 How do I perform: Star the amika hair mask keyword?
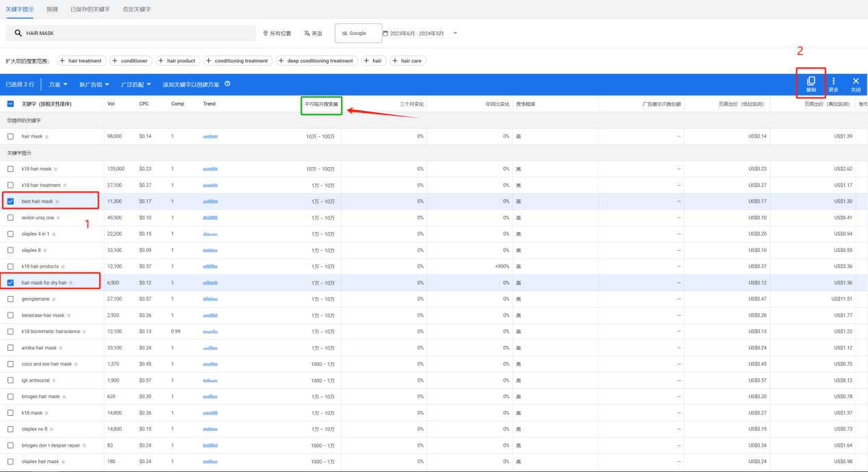point(61,348)
